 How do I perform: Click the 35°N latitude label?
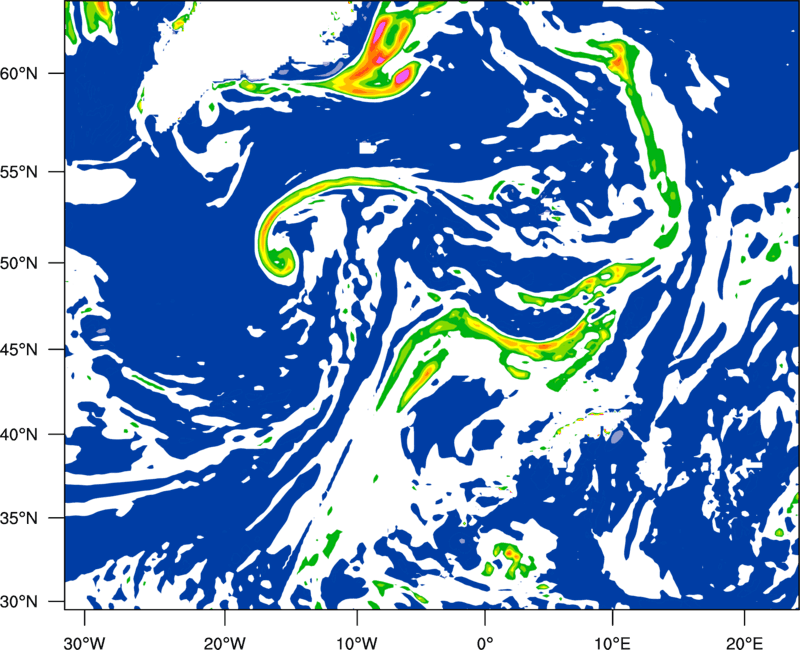[x=19, y=518]
